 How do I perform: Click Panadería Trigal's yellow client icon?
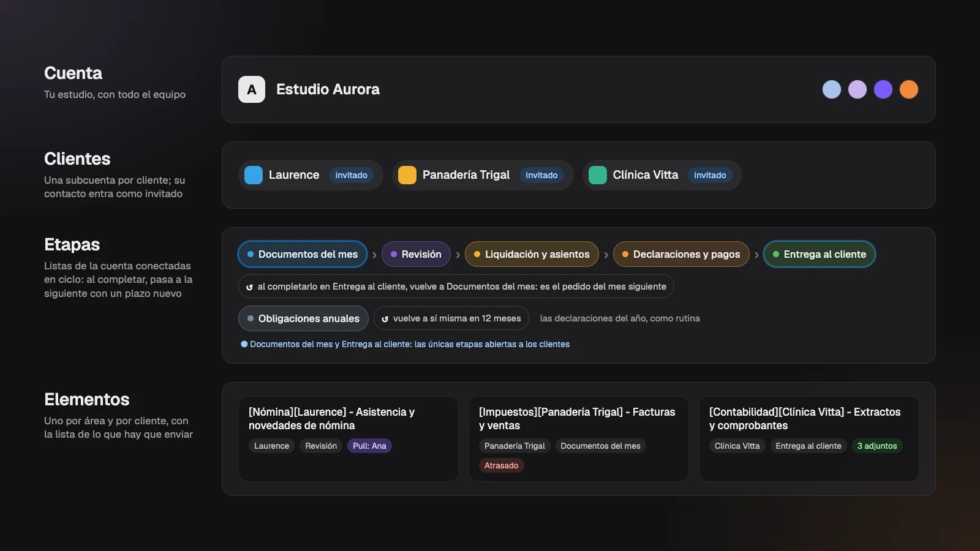tap(407, 175)
